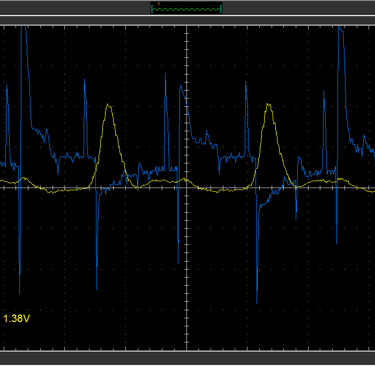Viewport: 375px width, 366px height.
Task: Click the left cyan bracket of overview window
Action: click(x=152, y=8)
